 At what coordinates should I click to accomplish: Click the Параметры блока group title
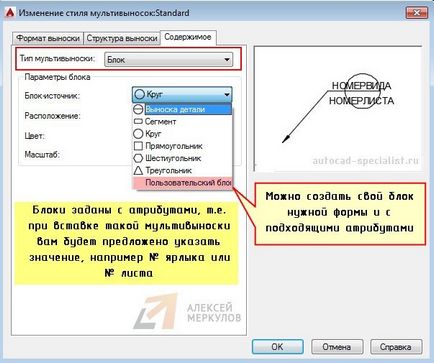[57, 77]
